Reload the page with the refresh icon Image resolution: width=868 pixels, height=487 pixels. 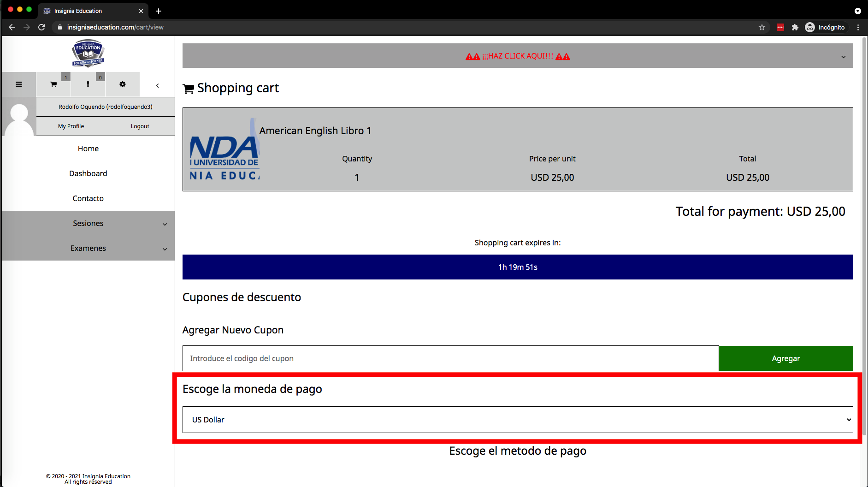click(41, 27)
